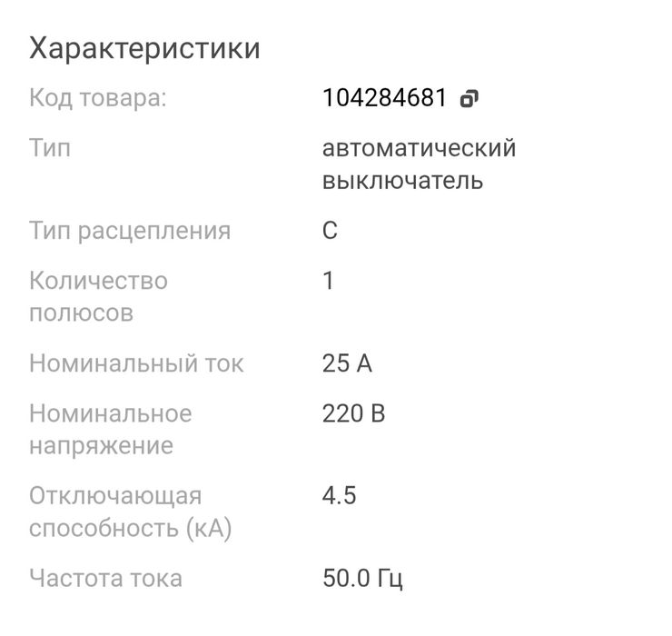Click the word автоматический

click(x=419, y=148)
